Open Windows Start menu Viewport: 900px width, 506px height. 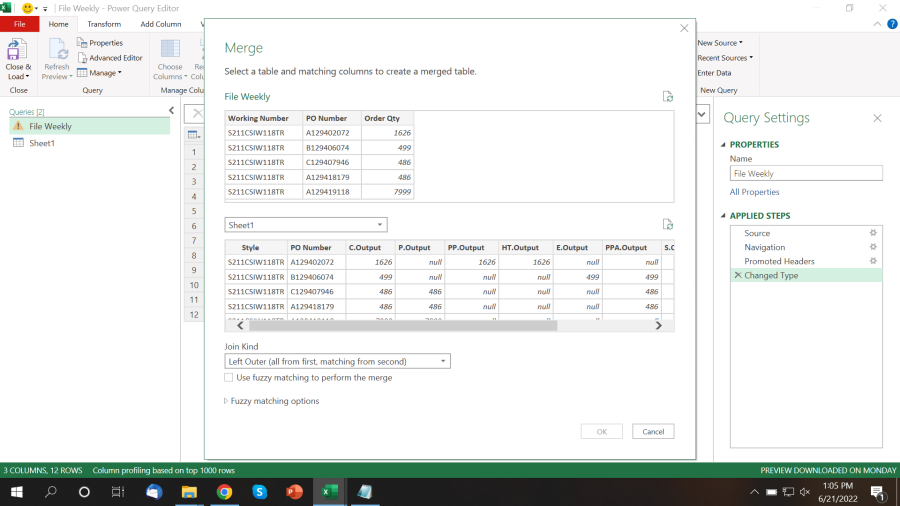pyautogui.click(x=17, y=492)
